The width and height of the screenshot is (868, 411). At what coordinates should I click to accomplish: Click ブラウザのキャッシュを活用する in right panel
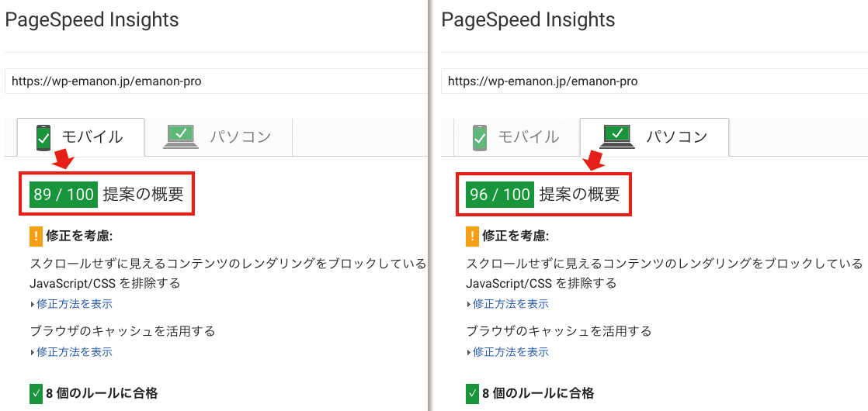click(558, 331)
